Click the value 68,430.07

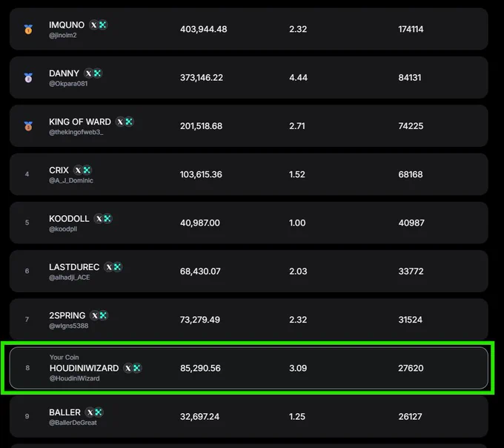200,271
